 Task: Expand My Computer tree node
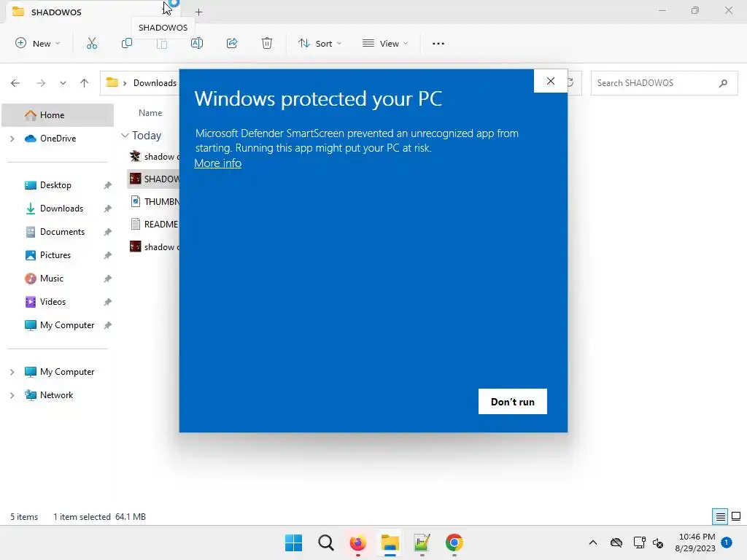coord(12,372)
